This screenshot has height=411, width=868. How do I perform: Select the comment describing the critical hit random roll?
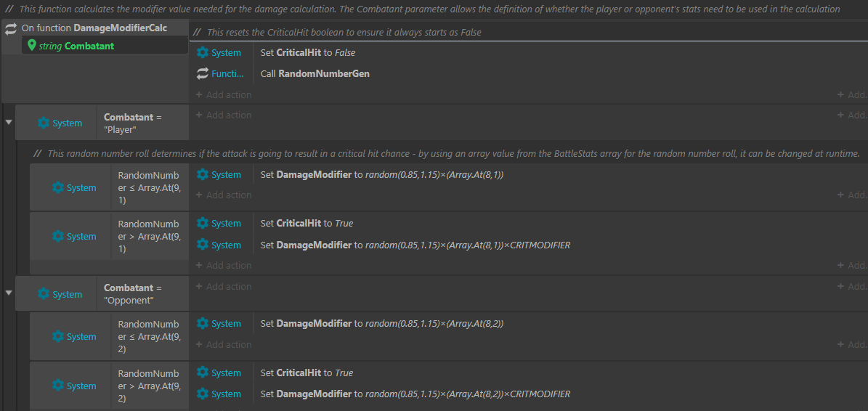point(447,153)
